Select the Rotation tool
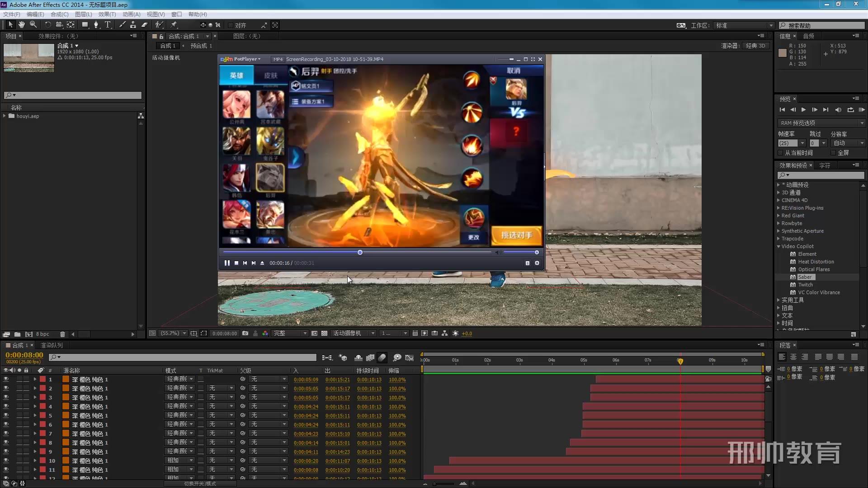Image resolution: width=868 pixels, height=488 pixels. coord(47,25)
